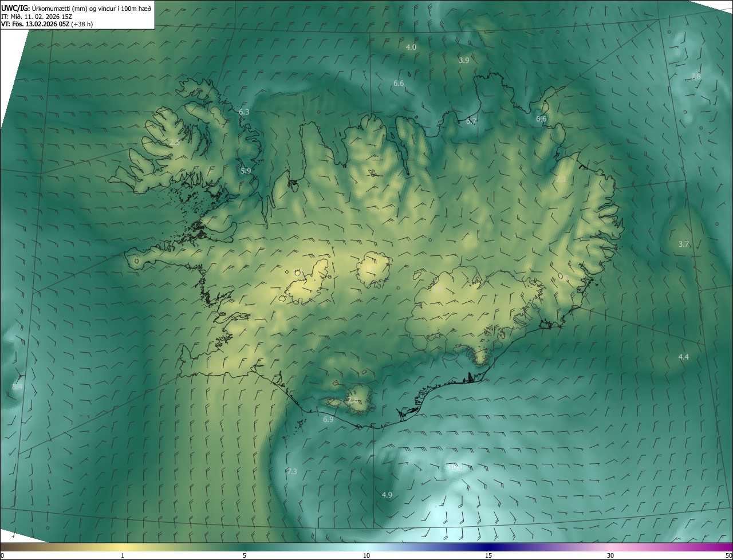Click the 5 tick label on the color scale
The image size is (733, 560).
pos(245,555)
